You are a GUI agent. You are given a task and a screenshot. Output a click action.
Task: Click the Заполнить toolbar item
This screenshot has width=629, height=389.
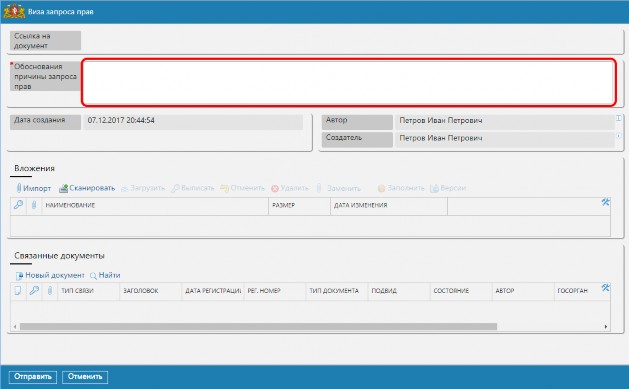(401, 188)
